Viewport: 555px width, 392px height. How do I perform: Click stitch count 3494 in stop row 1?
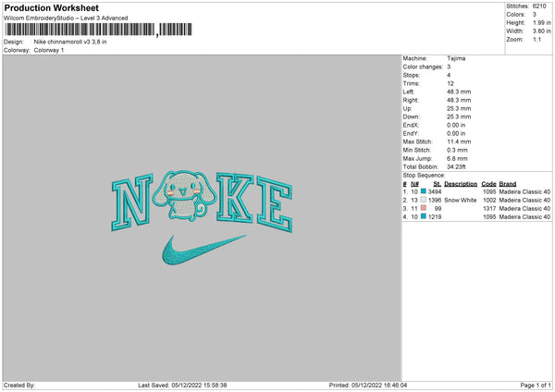[435, 191]
